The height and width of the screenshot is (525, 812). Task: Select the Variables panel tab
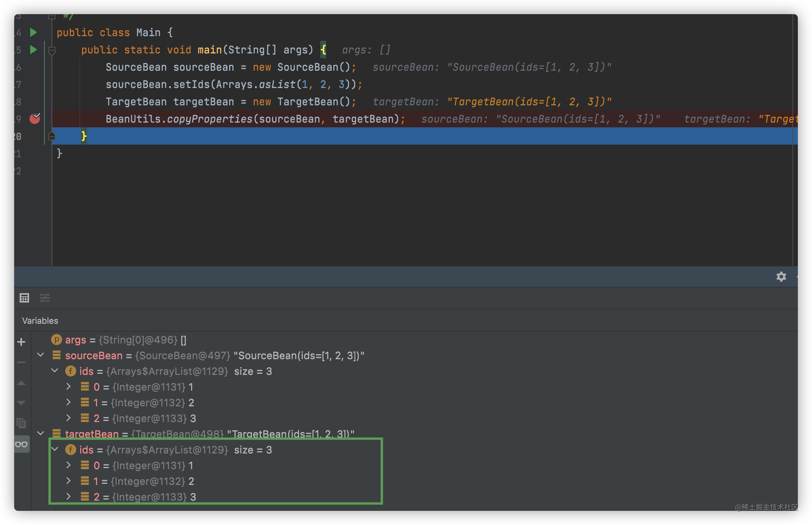coord(40,321)
